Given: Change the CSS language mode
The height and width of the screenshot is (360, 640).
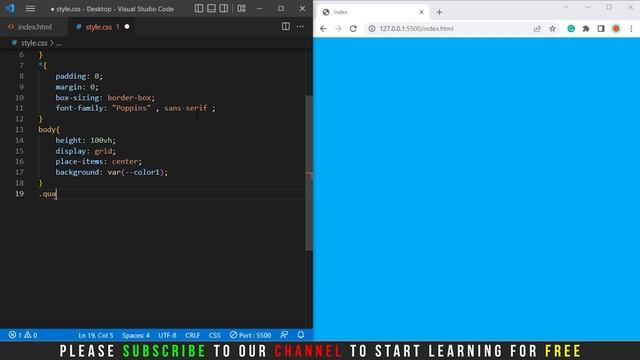Looking at the screenshot, I should (215, 335).
